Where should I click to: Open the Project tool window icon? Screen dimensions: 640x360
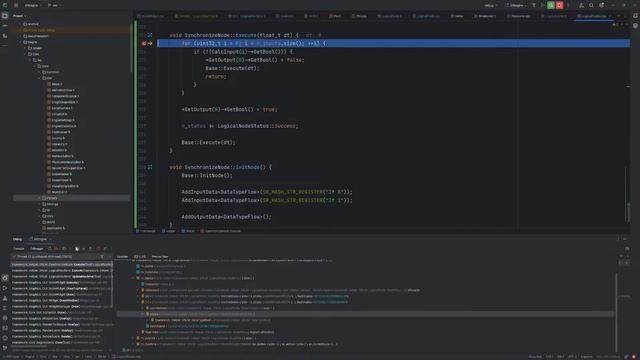[x=5, y=16]
